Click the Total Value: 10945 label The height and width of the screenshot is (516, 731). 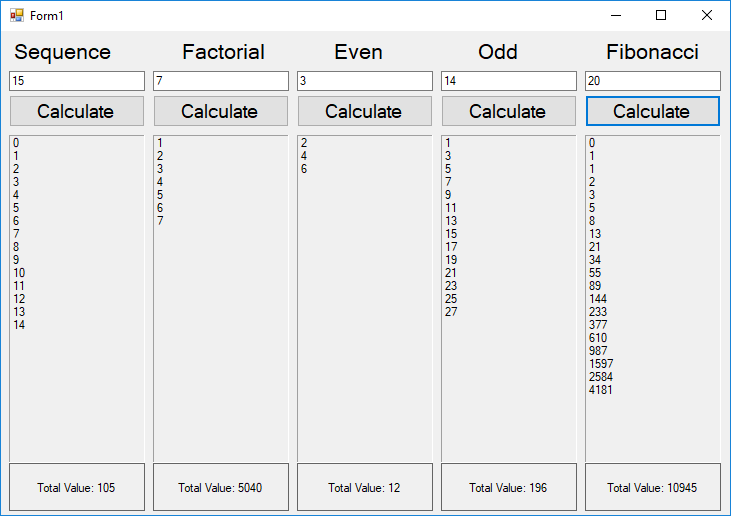pos(652,488)
